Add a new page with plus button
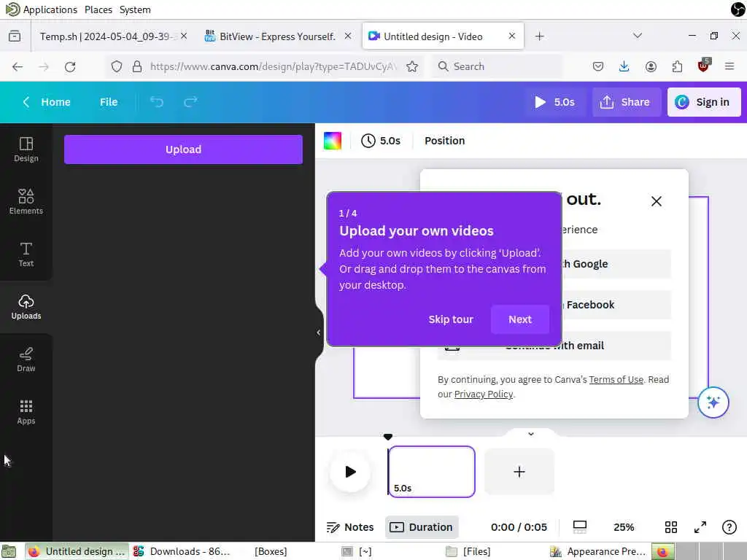The width and height of the screenshot is (747, 560). 519,472
